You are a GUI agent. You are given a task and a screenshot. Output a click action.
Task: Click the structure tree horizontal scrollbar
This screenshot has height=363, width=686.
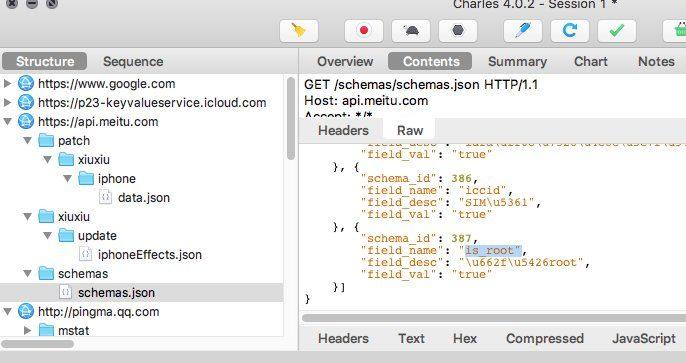[x=37, y=344]
